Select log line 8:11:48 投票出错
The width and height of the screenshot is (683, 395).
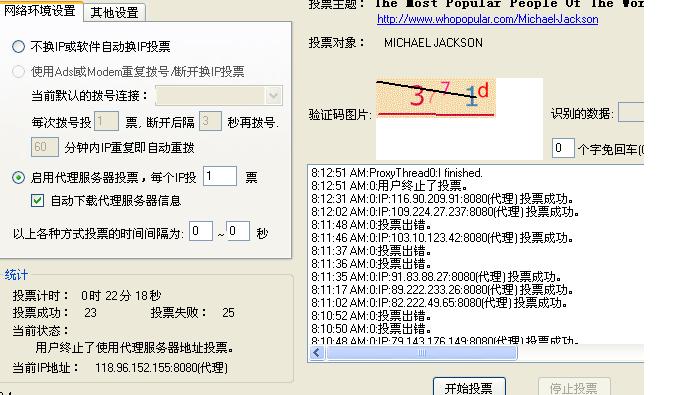(x=371, y=225)
